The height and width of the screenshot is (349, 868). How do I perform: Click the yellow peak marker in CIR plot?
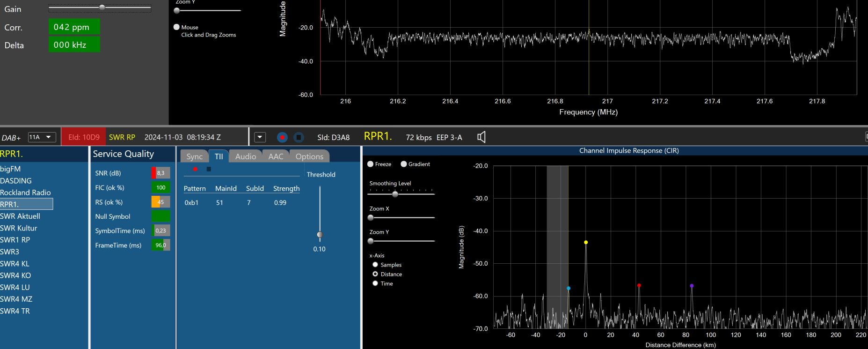coord(586,242)
